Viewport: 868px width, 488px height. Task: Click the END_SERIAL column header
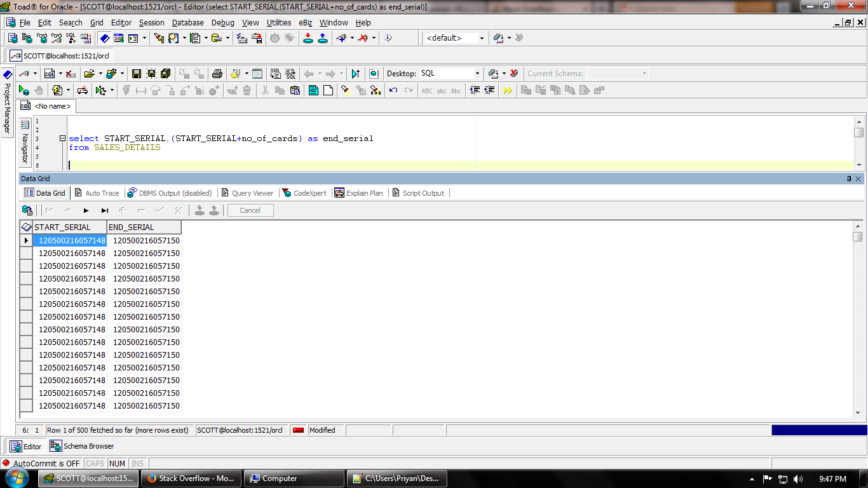(x=144, y=227)
